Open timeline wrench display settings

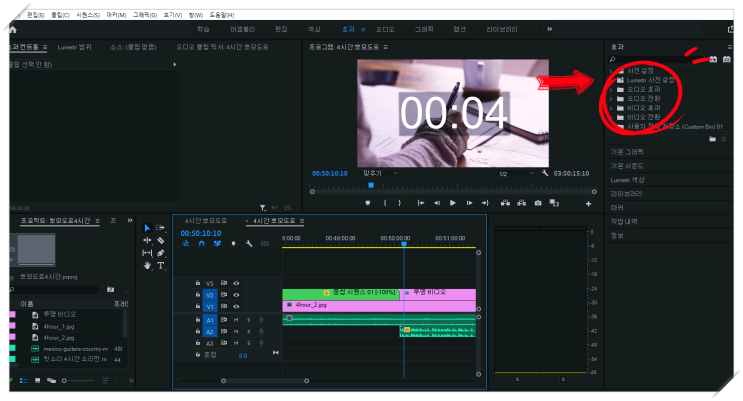[249, 244]
